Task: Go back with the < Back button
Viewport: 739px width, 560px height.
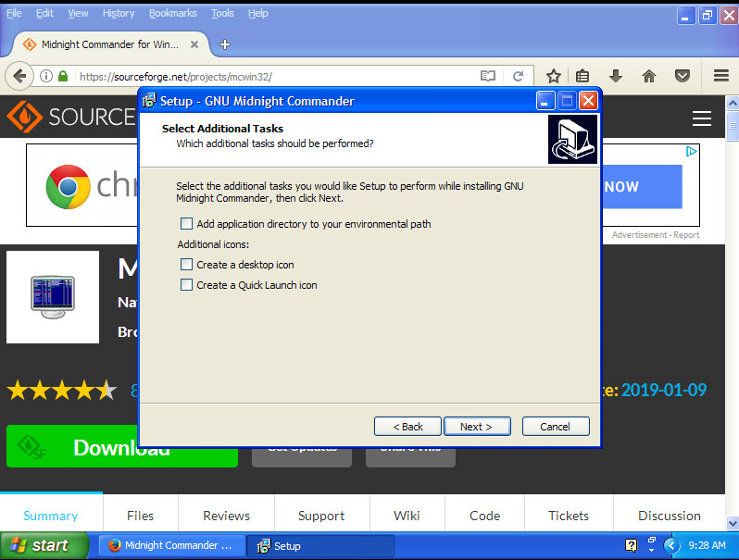Action: coord(407,426)
